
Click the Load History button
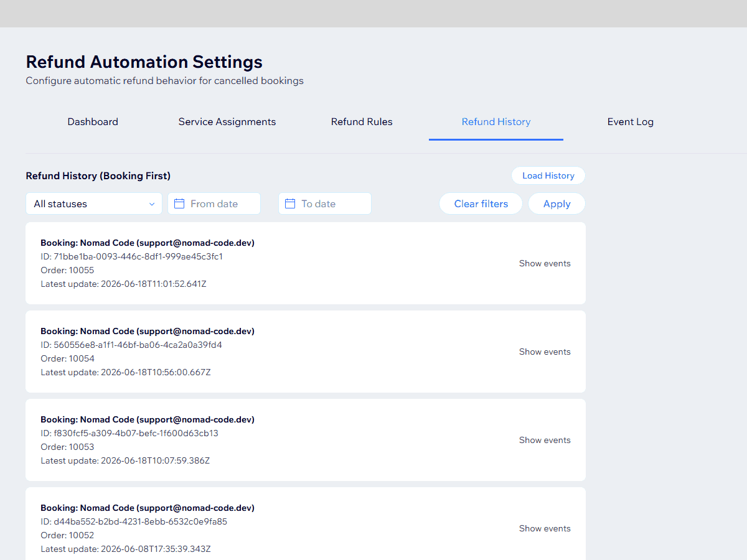(548, 175)
